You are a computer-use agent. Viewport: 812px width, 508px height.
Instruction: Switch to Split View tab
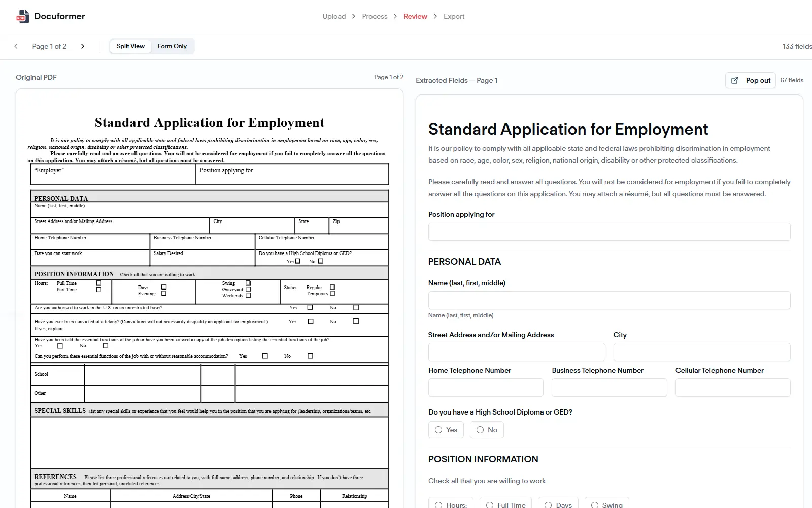[130, 46]
